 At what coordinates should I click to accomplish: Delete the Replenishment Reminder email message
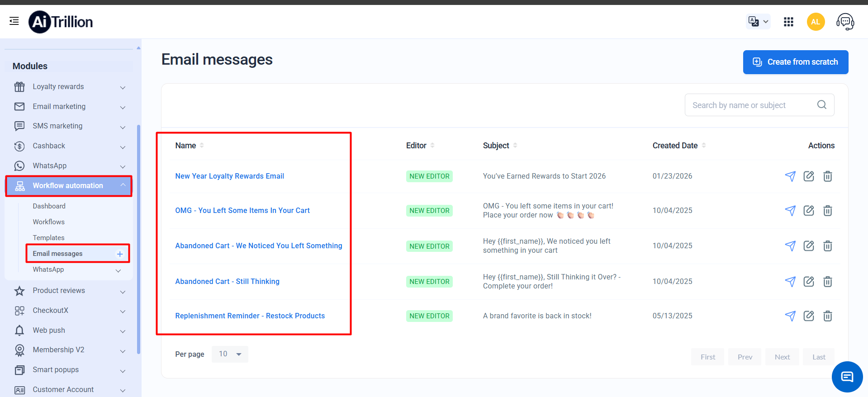[x=827, y=316]
